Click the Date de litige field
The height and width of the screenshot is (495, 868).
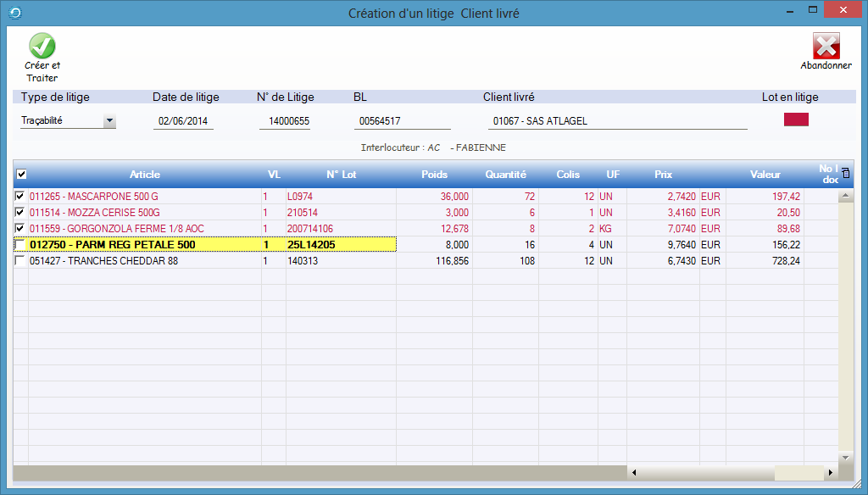[x=183, y=121]
